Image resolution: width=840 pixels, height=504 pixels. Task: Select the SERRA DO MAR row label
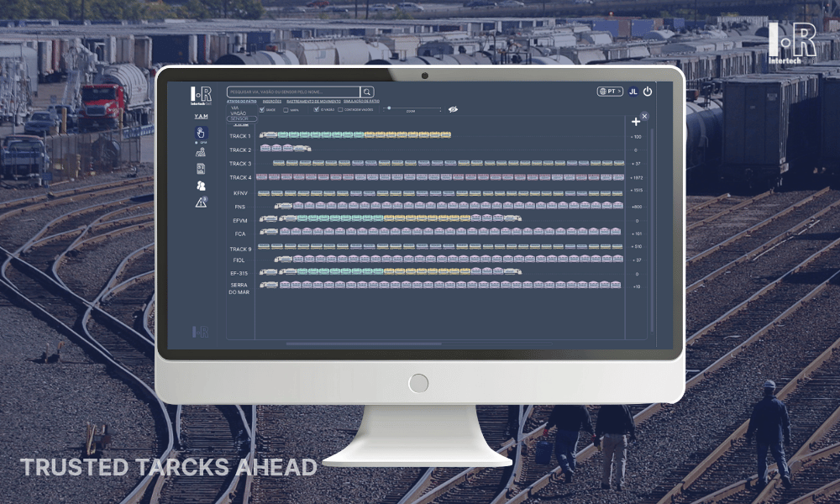pos(239,289)
